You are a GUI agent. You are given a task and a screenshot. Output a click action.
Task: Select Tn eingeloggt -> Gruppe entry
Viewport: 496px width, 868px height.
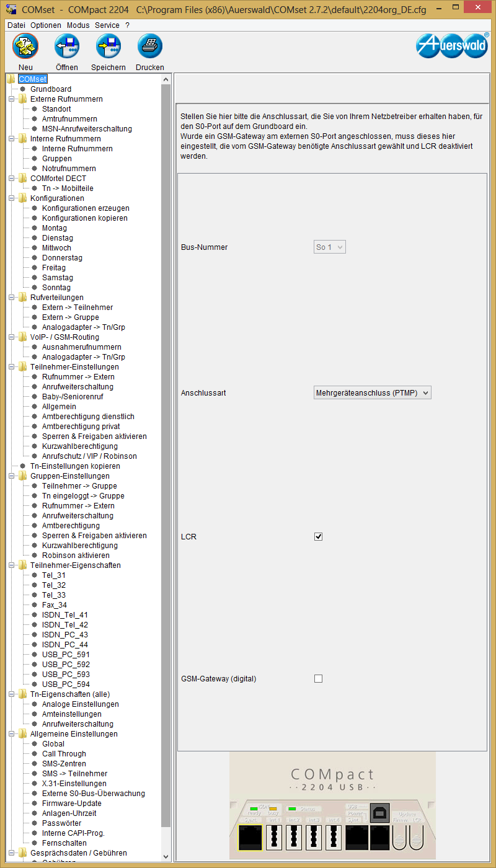(83, 496)
